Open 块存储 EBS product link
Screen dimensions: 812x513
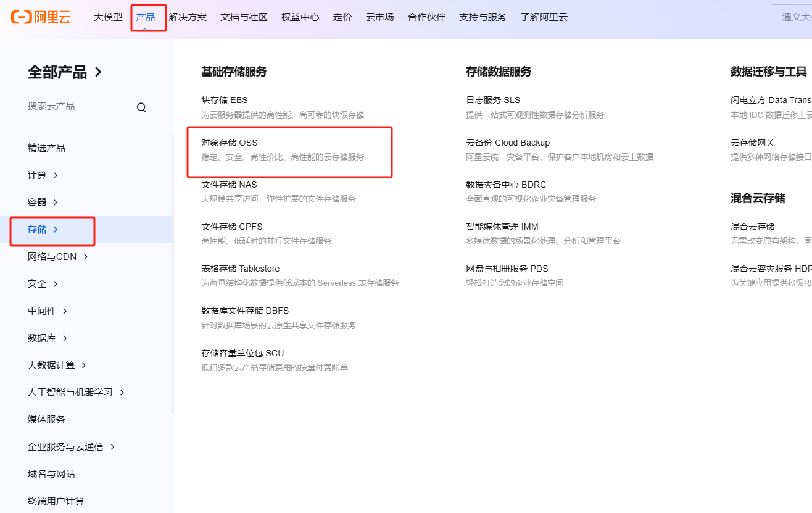pyautogui.click(x=225, y=100)
